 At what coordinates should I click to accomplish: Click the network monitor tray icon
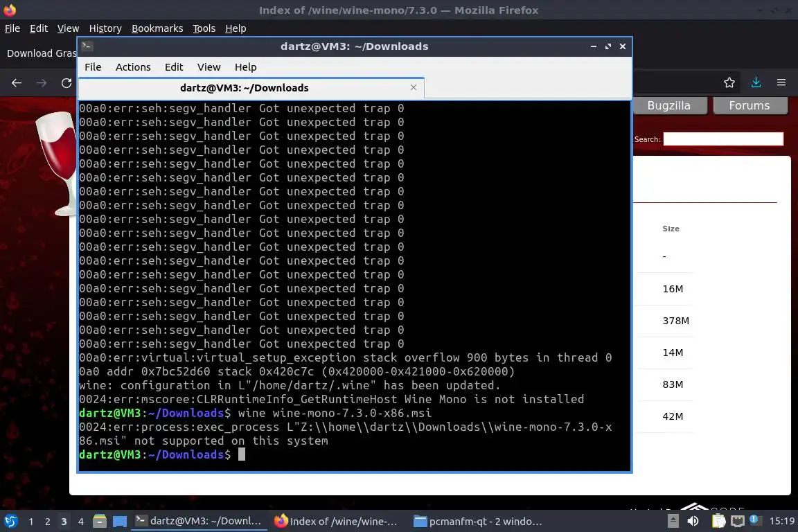(x=738, y=521)
